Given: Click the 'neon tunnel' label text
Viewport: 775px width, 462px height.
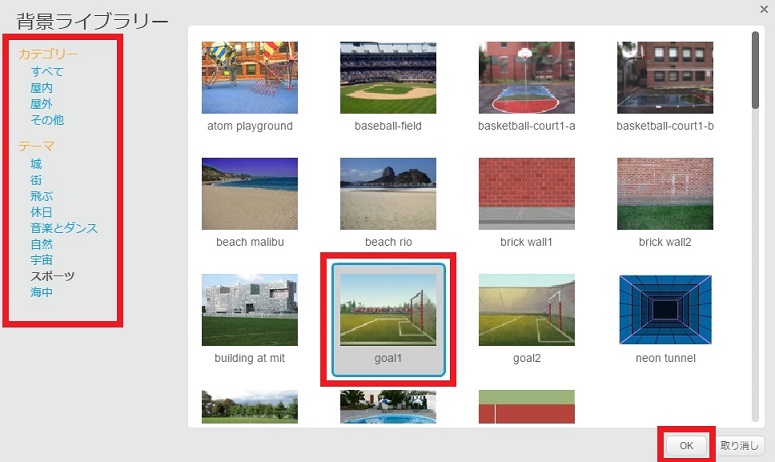Looking at the screenshot, I should point(665,358).
